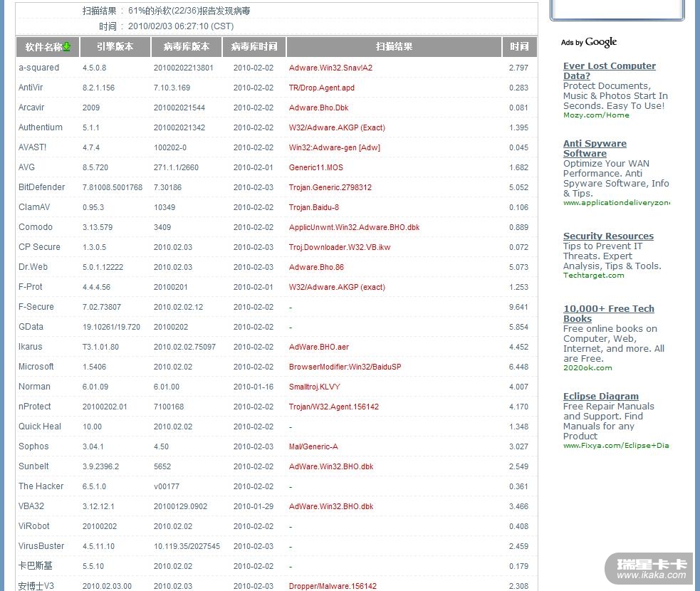Select the 安博士V3 row name
The image size is (700, 591).
pyautogui.click(x=36, y=585)
